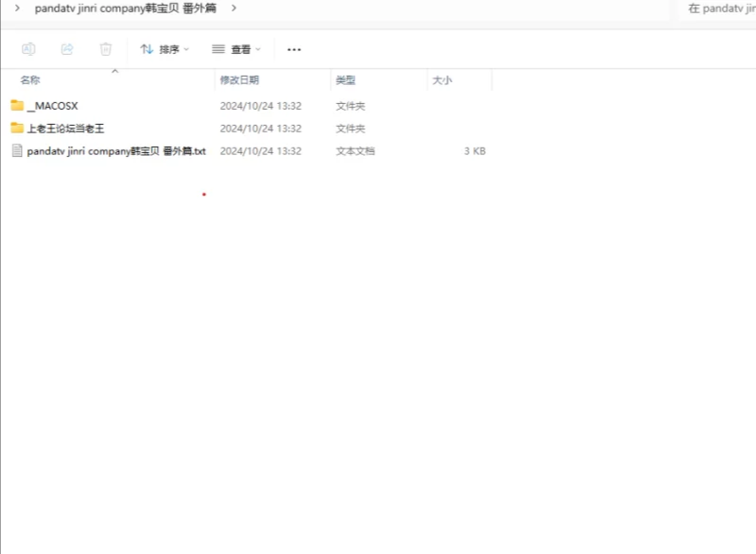Select the pandatv jinri company txt file

(116, 151)
